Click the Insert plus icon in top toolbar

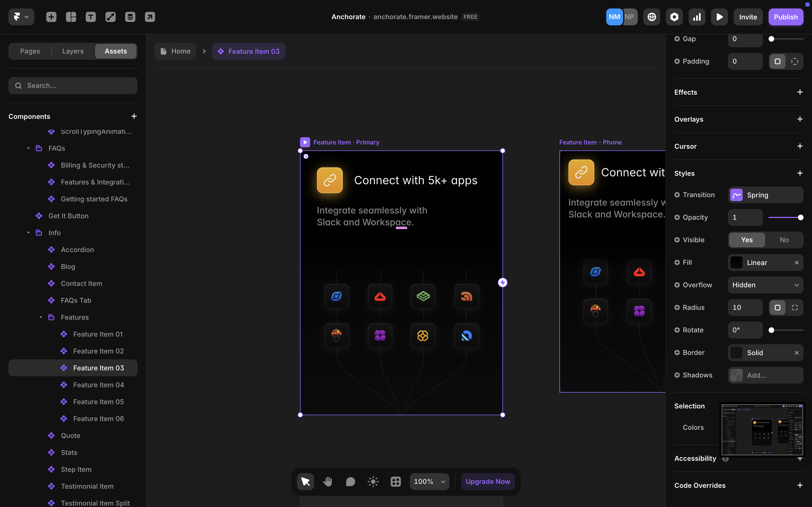point(51,17)
